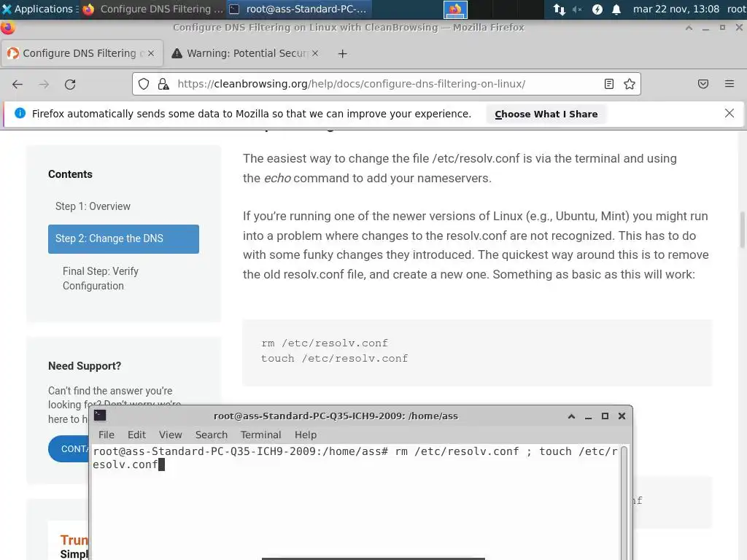The height and width of the screenshot is (560, 747).
Task: Select Step 2: Change the DNS
Action: pyautogui.click(x=123, y=238)
